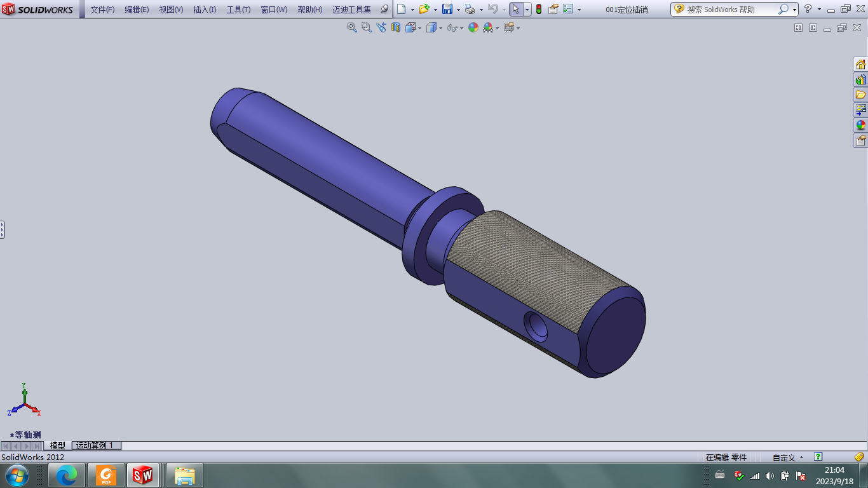The image size is (868, 488).
Task: Expand the Open file dropdown arrow
Action: tap(435, 10)
